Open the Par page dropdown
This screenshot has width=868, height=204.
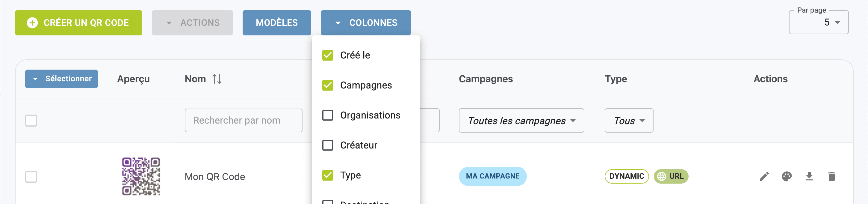(819, 22)
